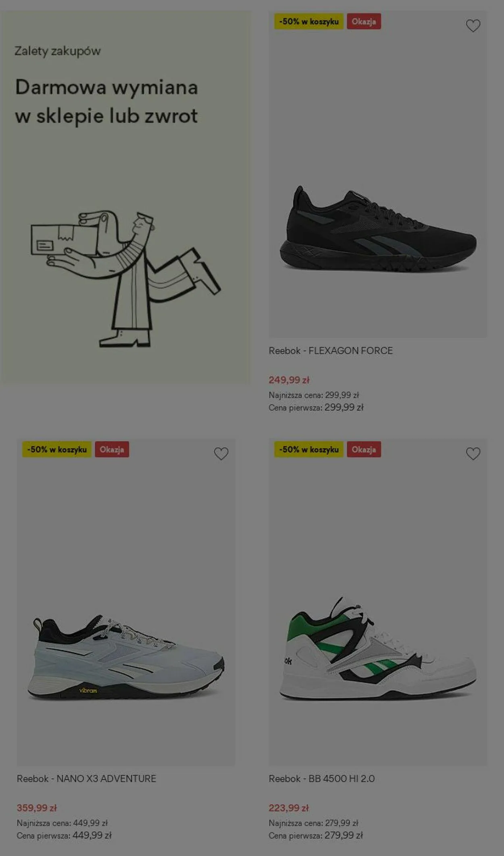
Task: Select the 359,99 zł price of NANO X3
Action: click(37, 808)
